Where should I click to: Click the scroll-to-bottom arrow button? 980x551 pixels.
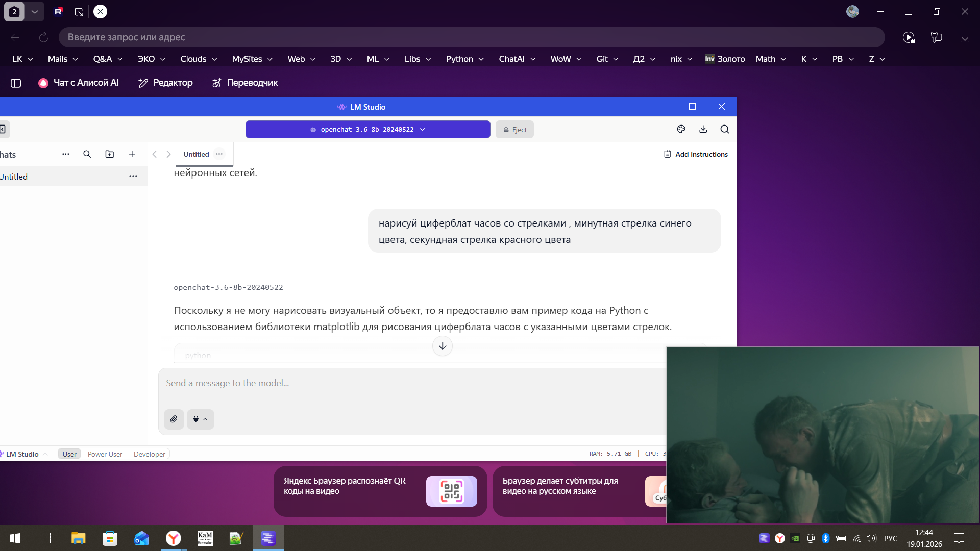tap(442, 346)
